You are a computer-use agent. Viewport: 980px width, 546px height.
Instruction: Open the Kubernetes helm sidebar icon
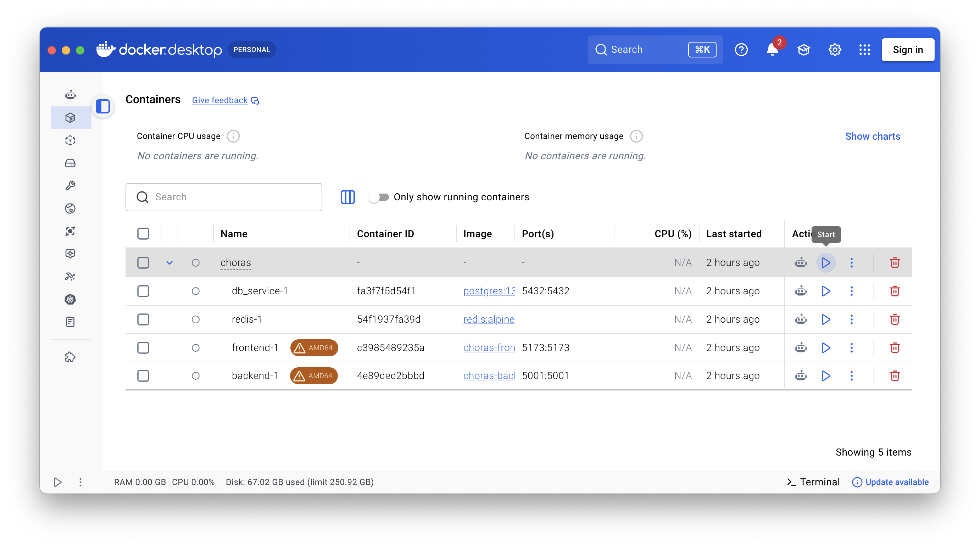coord(71,300)
